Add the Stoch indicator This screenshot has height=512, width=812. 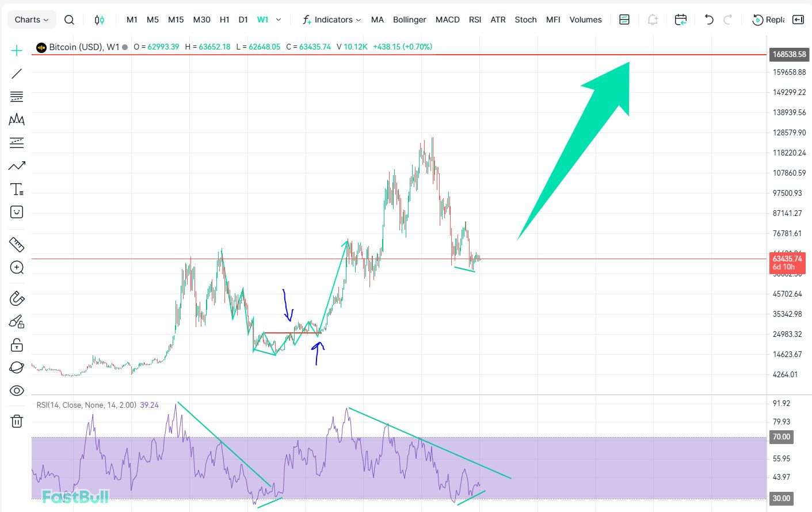[526, 20]
